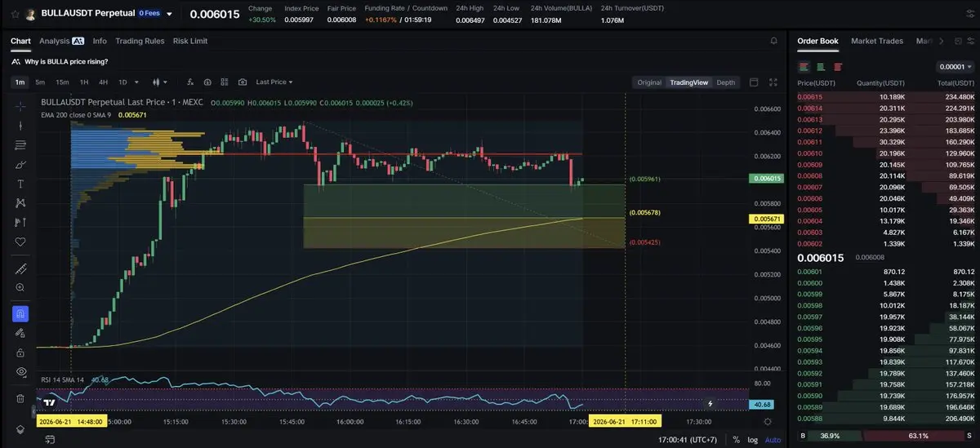
Task: Open the Info tab
Action: [x=100, y=41]
